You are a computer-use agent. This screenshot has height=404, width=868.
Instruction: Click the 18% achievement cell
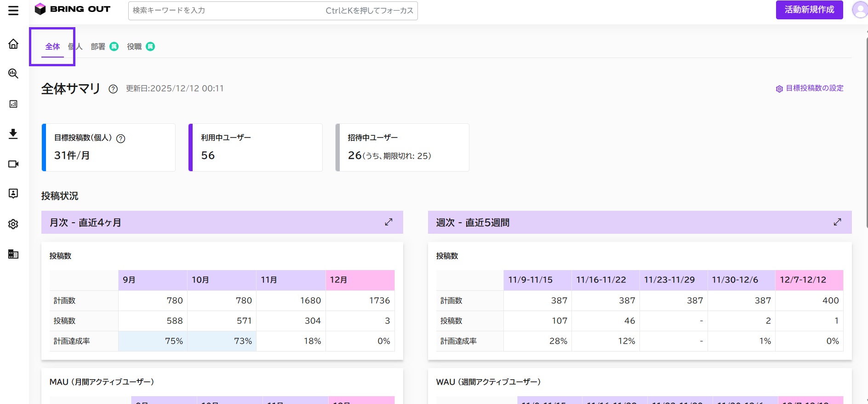point(291,341)
